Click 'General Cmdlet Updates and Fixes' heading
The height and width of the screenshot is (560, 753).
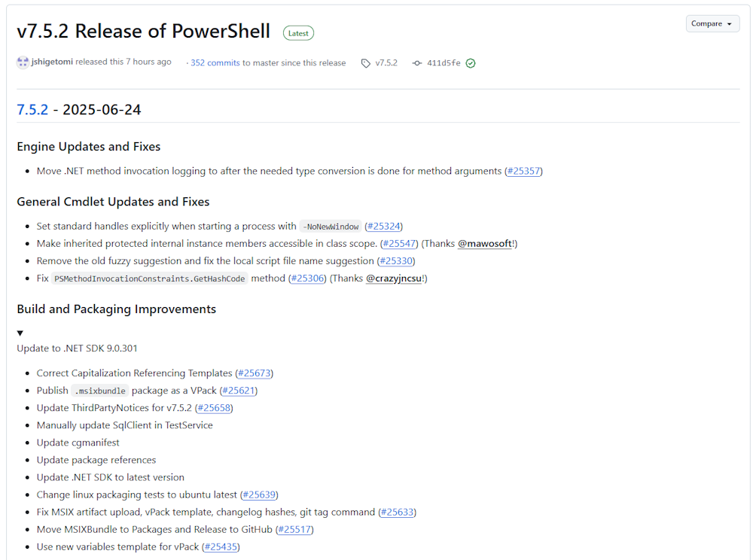click(114, 202)
